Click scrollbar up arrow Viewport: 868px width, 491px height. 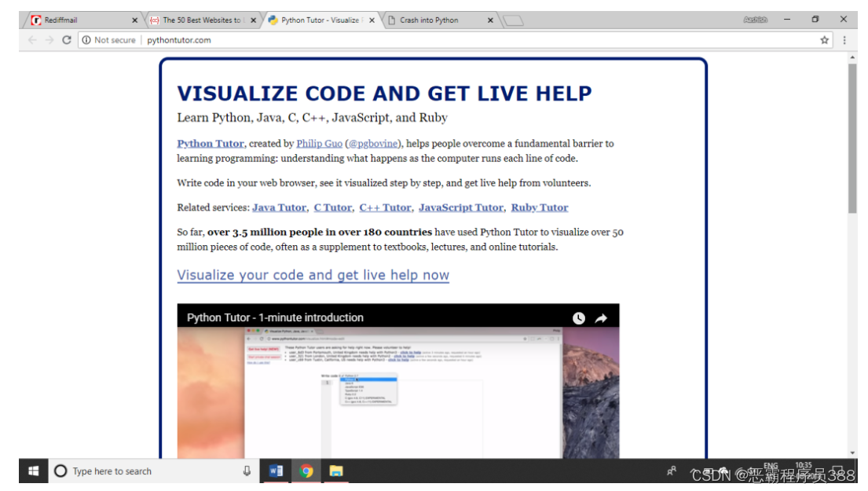click(x=852, y=57)
